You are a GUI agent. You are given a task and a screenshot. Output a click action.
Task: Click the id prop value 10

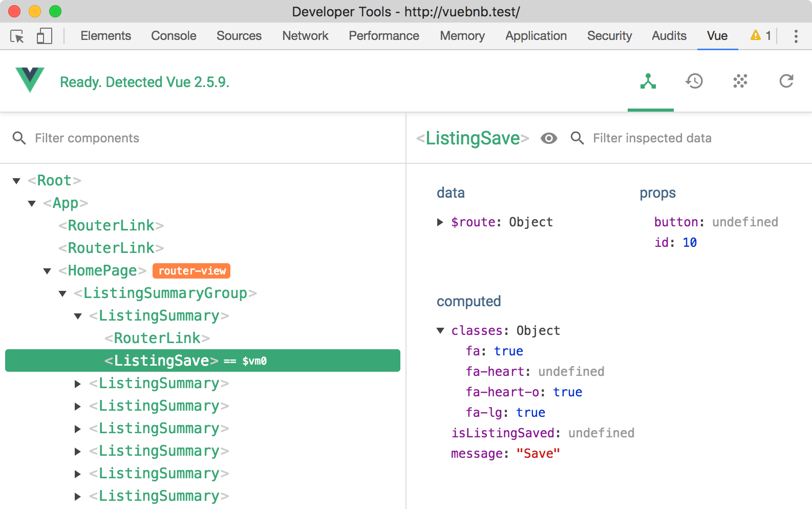tap(690, 243)
